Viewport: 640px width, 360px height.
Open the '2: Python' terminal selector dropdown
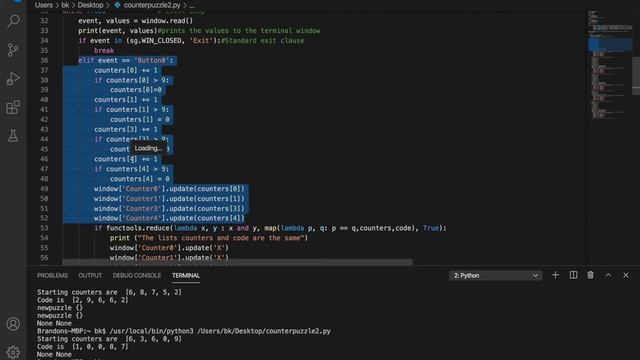496,276
